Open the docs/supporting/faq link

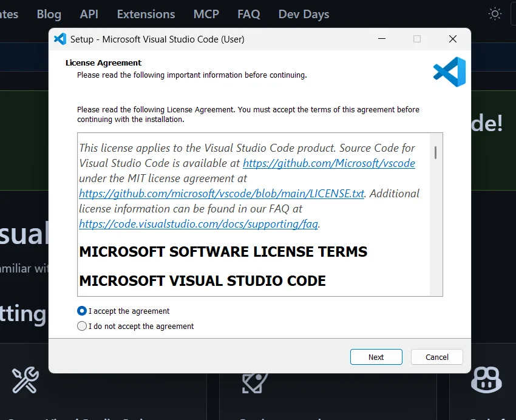[199, 224]
